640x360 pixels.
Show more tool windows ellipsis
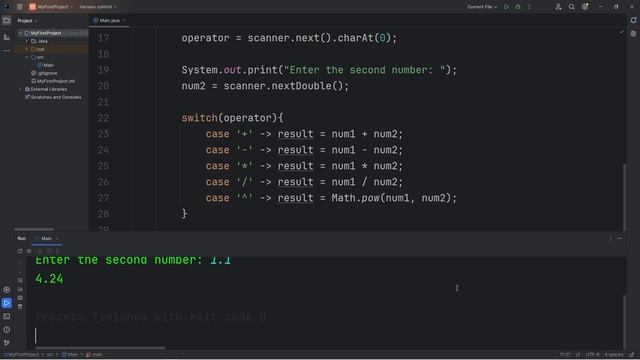point(7,51)
